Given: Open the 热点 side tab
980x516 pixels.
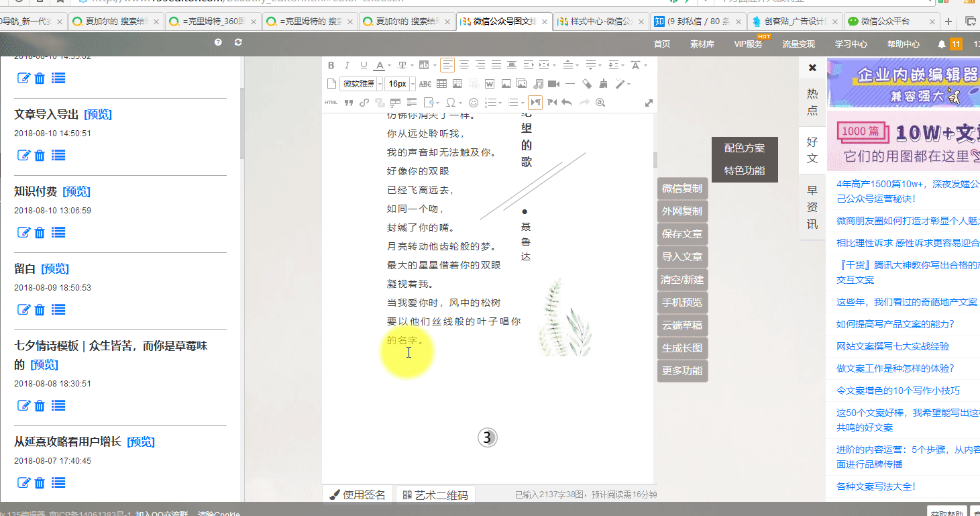Looking at the screenshot, I should point(812,102).
